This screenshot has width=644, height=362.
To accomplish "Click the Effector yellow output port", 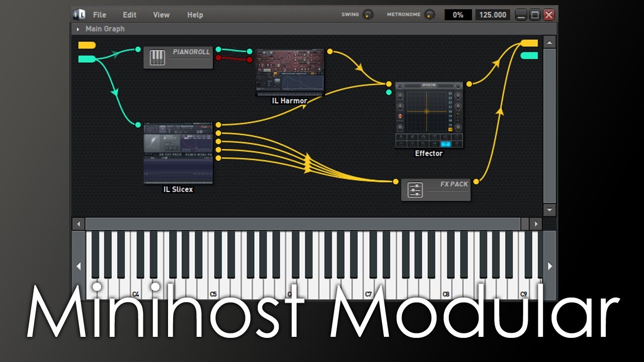I will (x=469, y=84).
